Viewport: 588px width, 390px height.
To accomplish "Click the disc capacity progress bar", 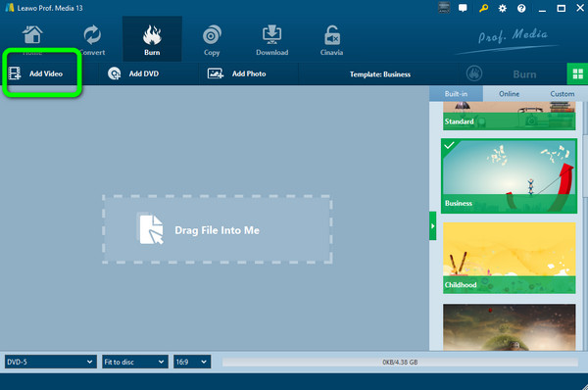I will (400, 362).
